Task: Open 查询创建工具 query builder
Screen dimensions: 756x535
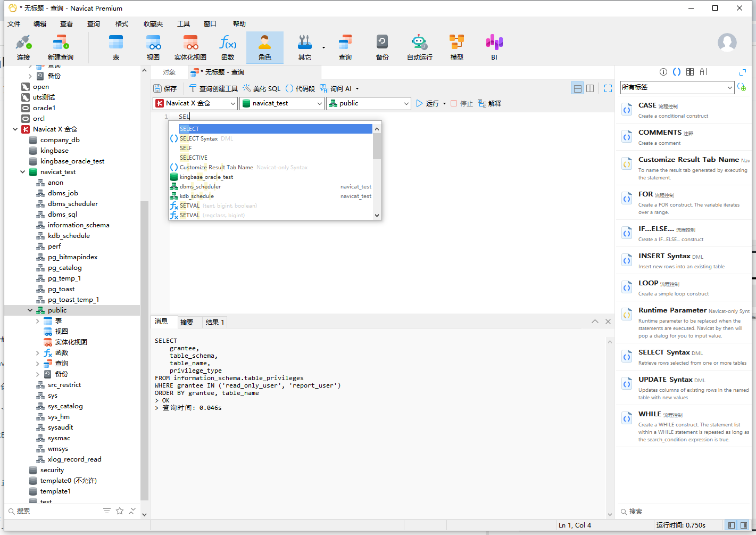Action: point(213,88)
